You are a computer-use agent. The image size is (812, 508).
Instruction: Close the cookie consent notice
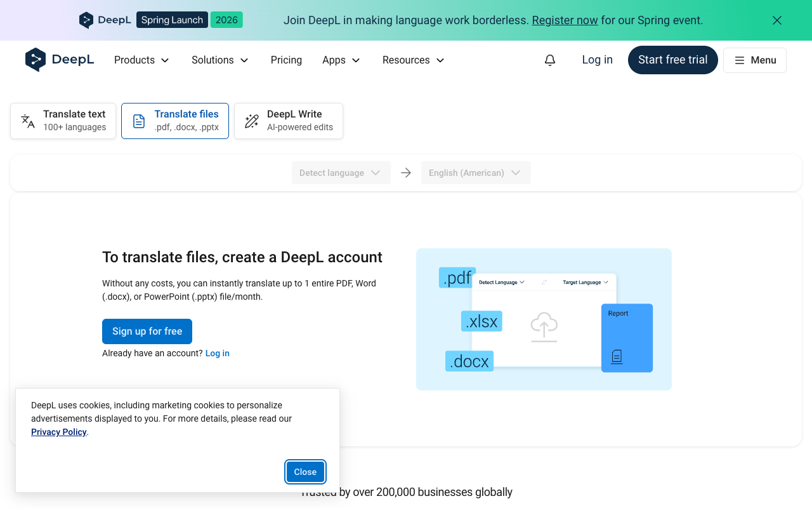(305, 472)
